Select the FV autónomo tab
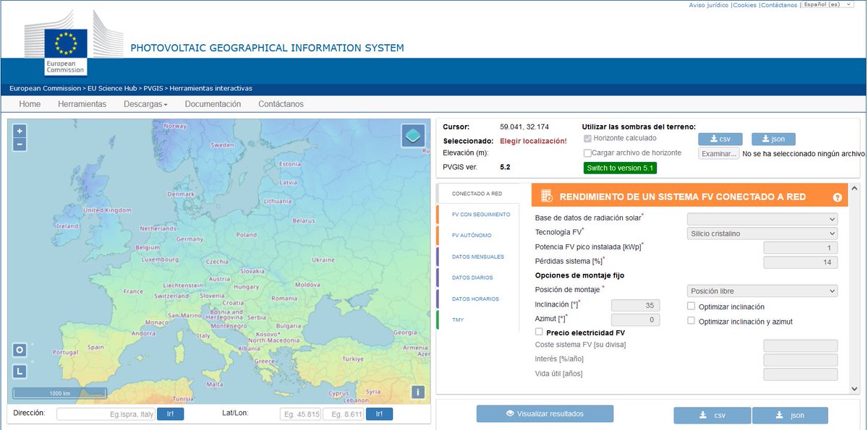The width and height of the screenshot is (868, 430). pos(471,236)
